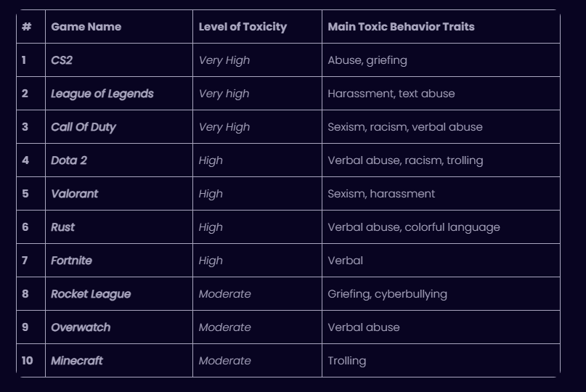The height and width of the screenshot is (392, 586).
Task: Click the # column header
Action: (26, 27)
